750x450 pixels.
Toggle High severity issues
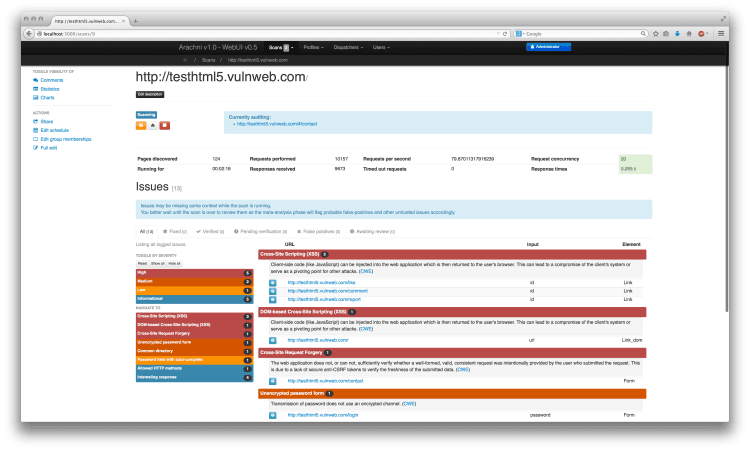[194, 273]
